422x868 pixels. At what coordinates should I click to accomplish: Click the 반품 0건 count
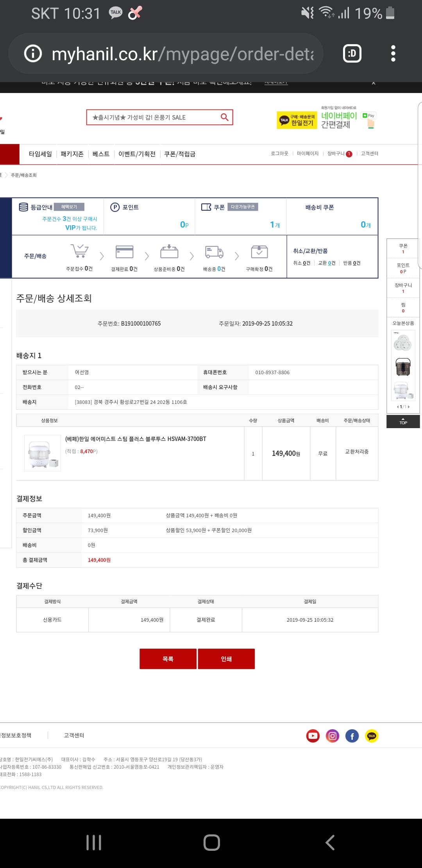pyautogui.click(x=352, y=263)
